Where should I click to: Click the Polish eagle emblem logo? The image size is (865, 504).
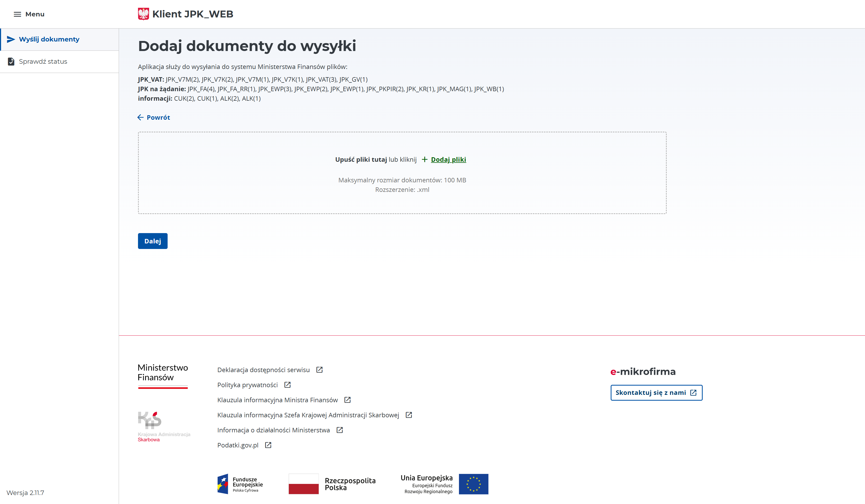144,14
